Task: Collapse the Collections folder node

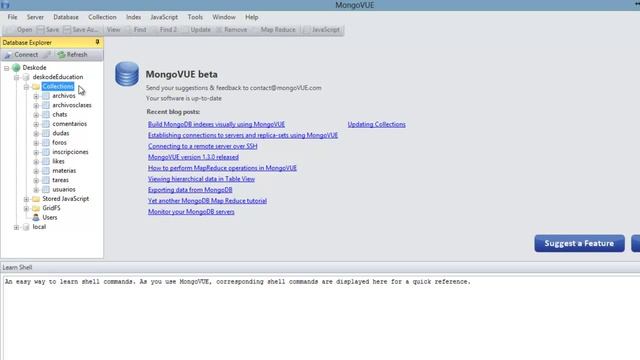Action: tap(26, 87)
